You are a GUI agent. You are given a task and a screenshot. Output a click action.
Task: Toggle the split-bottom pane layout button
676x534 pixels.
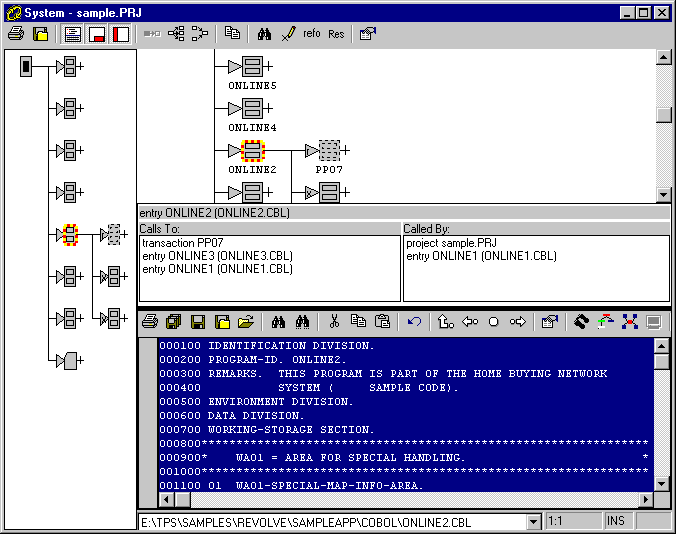pos(97,34)
